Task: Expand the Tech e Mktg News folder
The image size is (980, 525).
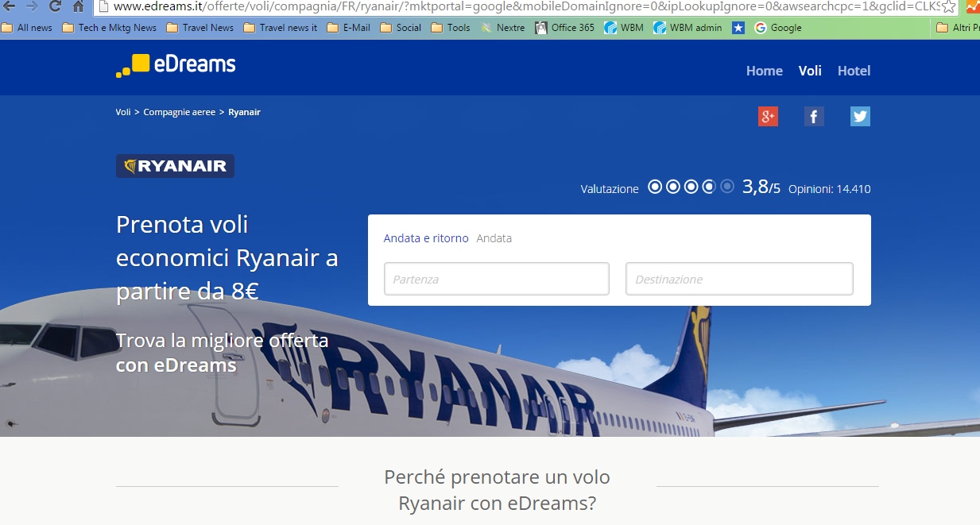Action: [x=110, y=28]
